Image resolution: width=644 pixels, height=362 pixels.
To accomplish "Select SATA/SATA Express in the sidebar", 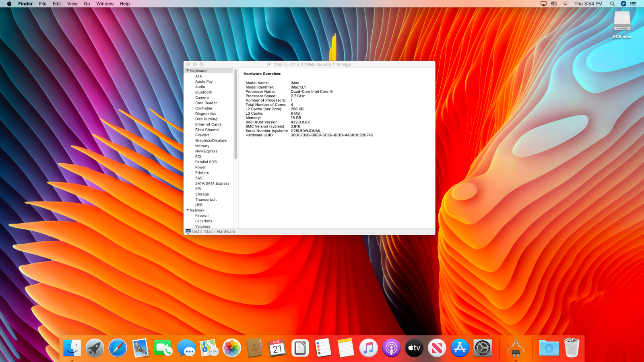I will click(x=212, y=183).
